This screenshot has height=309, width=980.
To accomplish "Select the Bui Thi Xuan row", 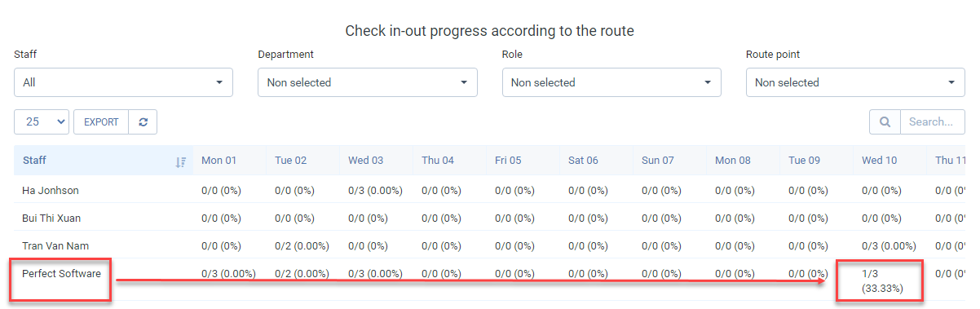I will 489,218.
